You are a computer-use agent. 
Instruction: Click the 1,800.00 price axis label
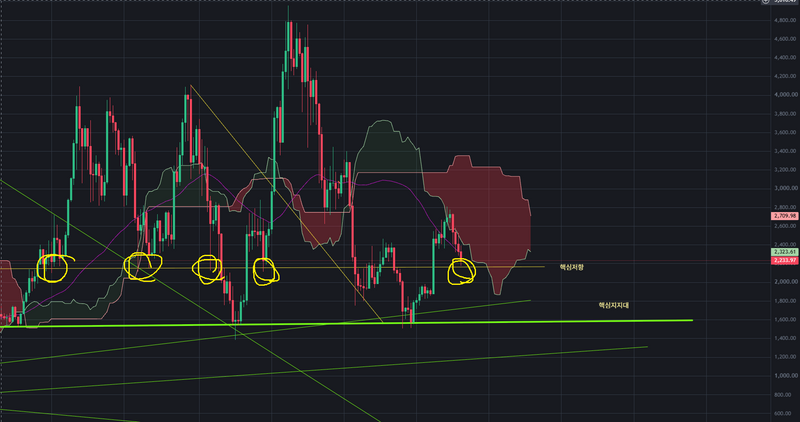click(786, 301)
